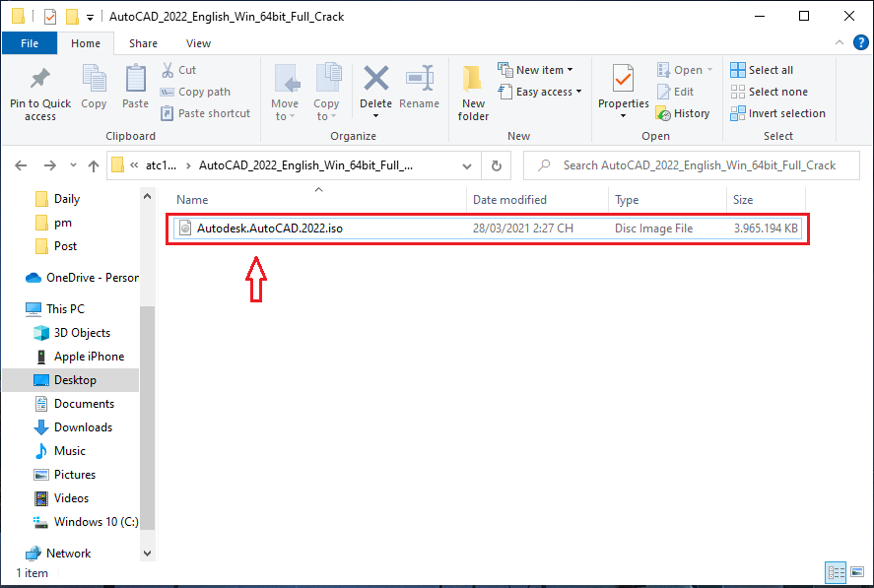This screenshot has width=874, height=588.
Task: Select Network in navigation pane
Action: pyautogui.click(x=58, y=554)
